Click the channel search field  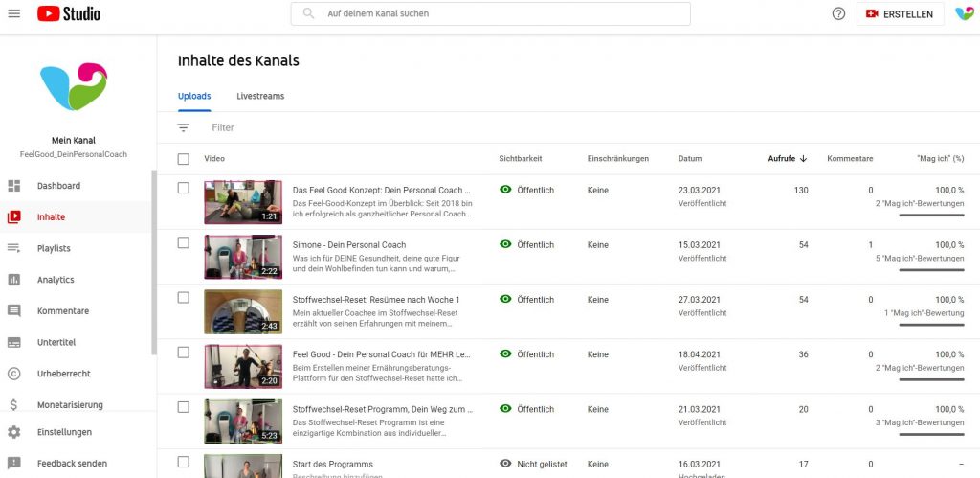[490, 14]
